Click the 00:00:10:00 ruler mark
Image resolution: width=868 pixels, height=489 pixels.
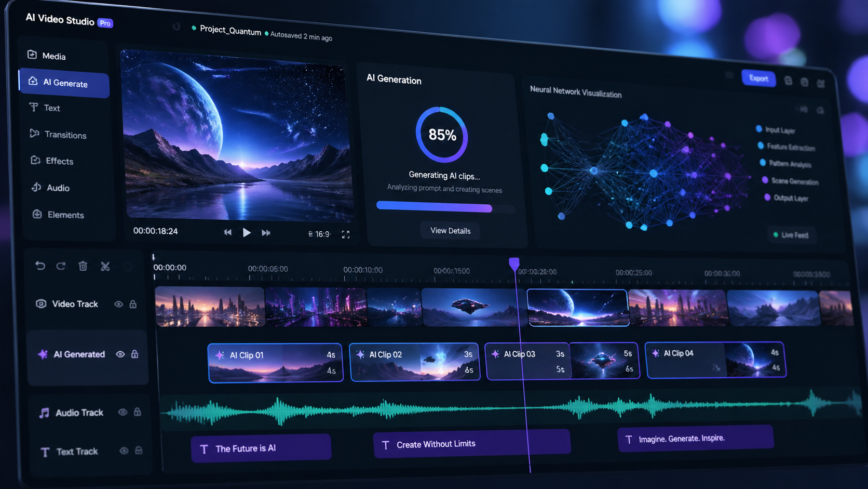363,270
